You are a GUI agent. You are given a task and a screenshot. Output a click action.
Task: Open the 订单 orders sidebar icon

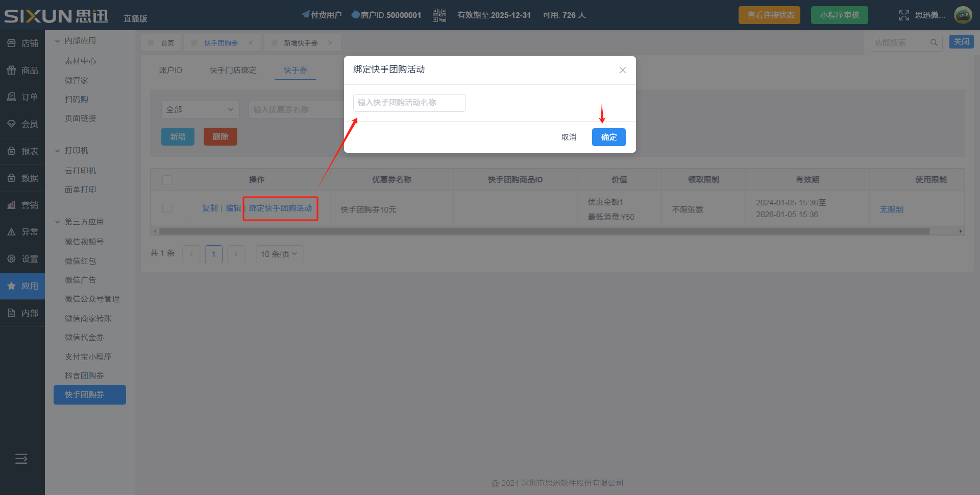pyautogui.click(x=11, y=97)
